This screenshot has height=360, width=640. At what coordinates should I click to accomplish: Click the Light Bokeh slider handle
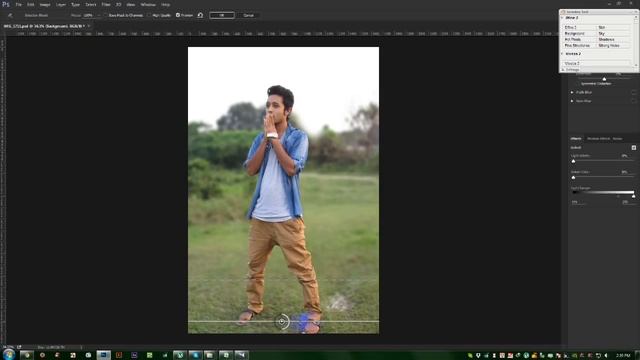click(573, 161)
